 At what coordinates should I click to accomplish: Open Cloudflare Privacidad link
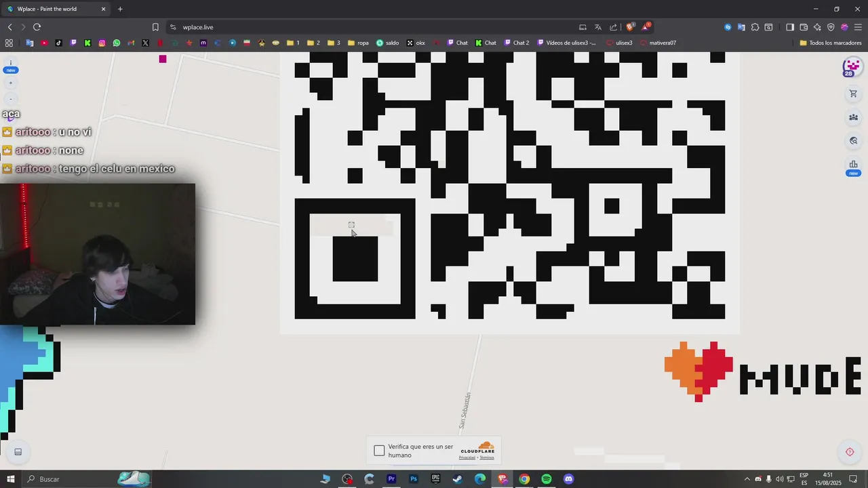(x=467, y=457)
